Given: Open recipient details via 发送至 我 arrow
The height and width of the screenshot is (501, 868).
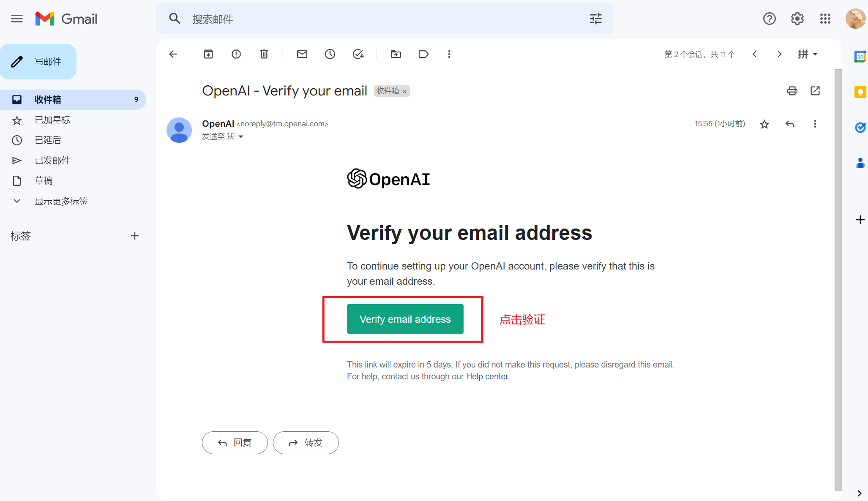Looking at the screenshot, I should click(x=241, y=136).
